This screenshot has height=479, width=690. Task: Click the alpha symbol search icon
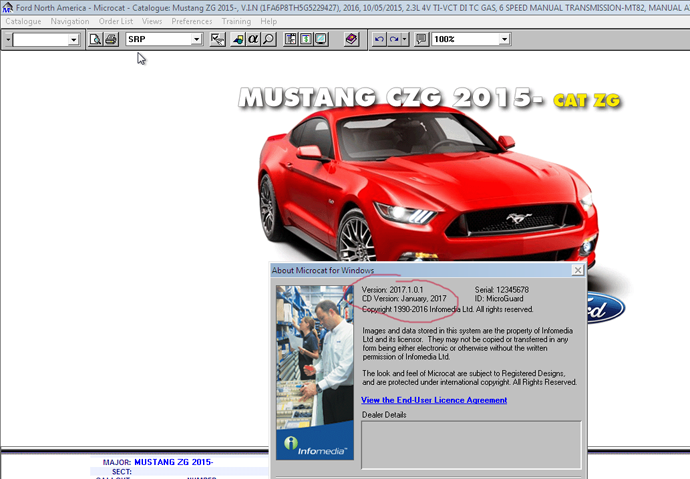click(x=253, y=39)
